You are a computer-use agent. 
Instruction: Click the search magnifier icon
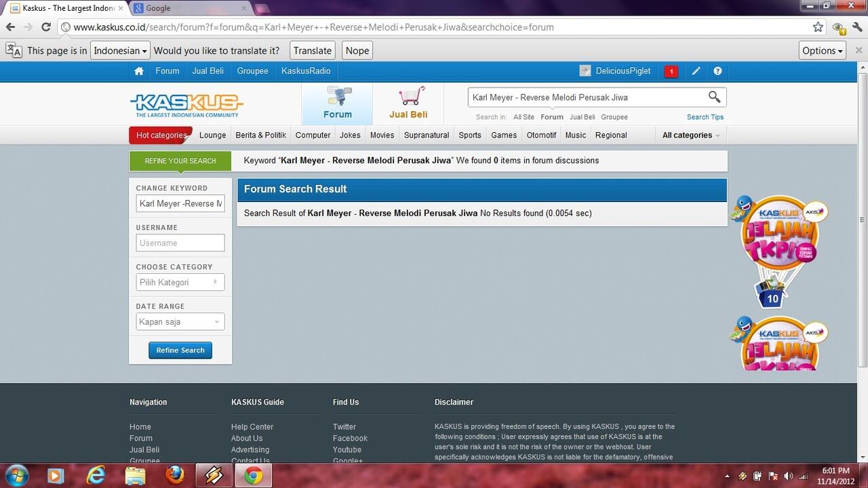point(714,97)
